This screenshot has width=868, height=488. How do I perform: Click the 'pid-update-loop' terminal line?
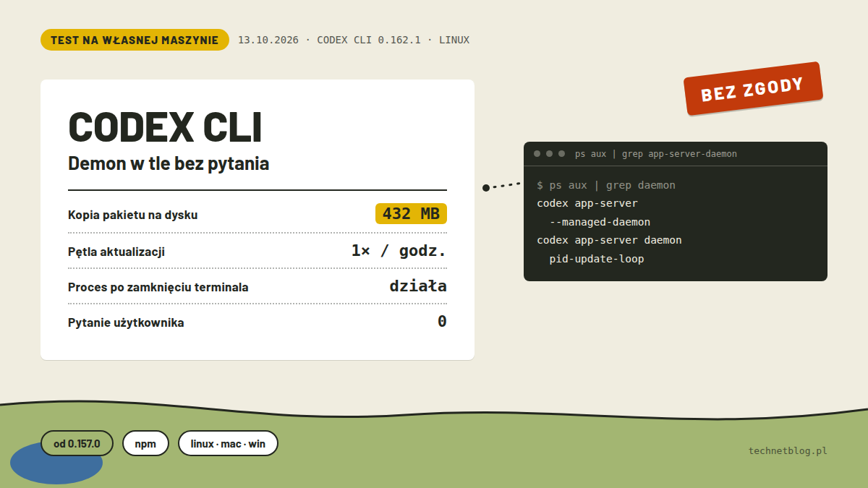pos(597,259)
